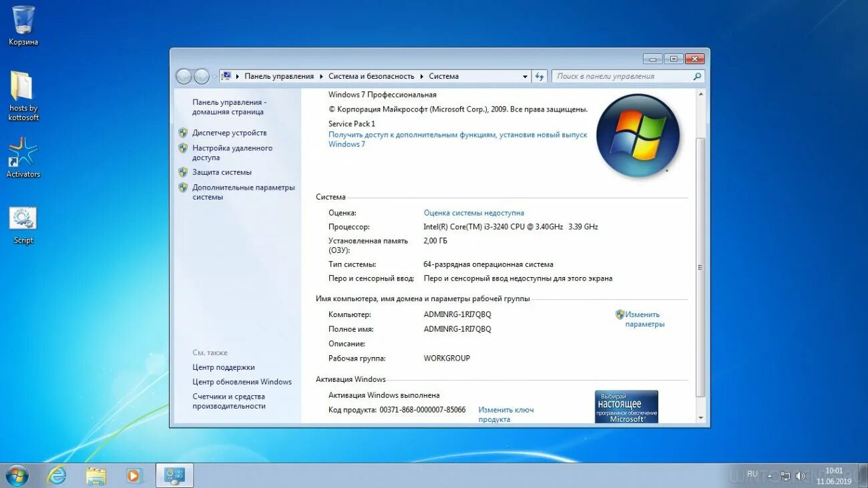Open Дополнительные параметры системы link
868x488 pixels.
pos(243,192)
